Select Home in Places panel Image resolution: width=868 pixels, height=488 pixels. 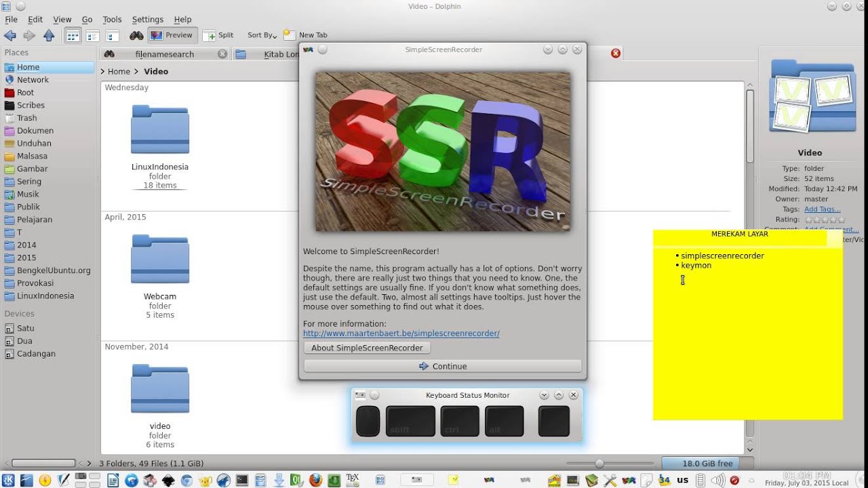(x=48, y=67)
